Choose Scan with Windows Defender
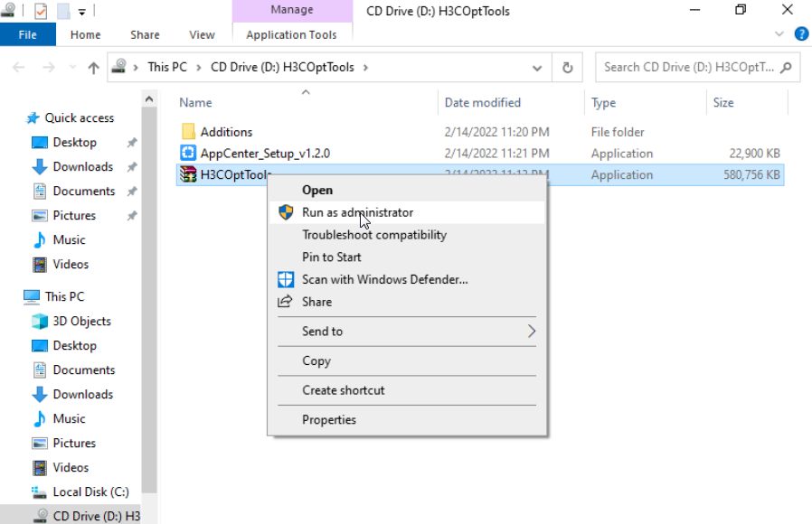 click(x=407, y=279)
